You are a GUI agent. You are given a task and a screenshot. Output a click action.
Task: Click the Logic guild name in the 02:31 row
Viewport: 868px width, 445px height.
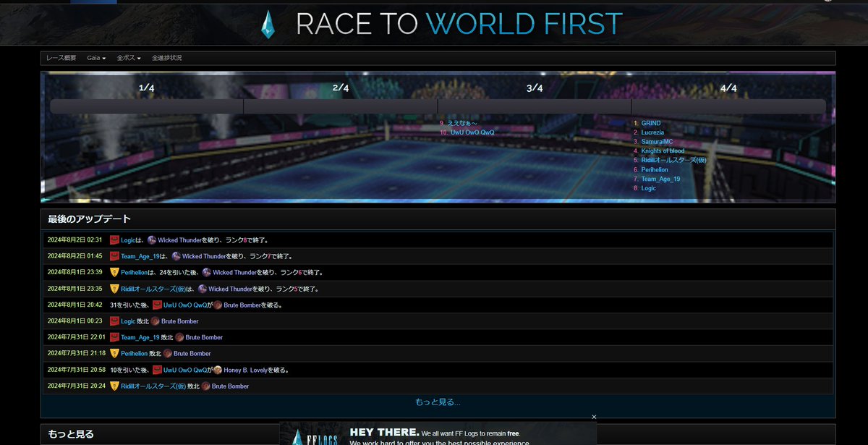pyautogui.click(x=128, y=240)
